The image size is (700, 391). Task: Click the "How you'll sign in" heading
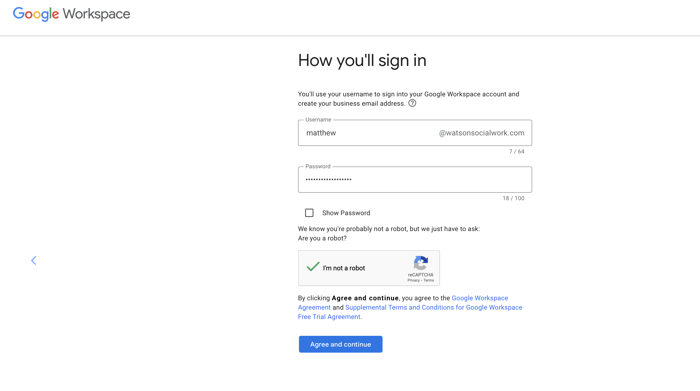click(x=362, y=60)
